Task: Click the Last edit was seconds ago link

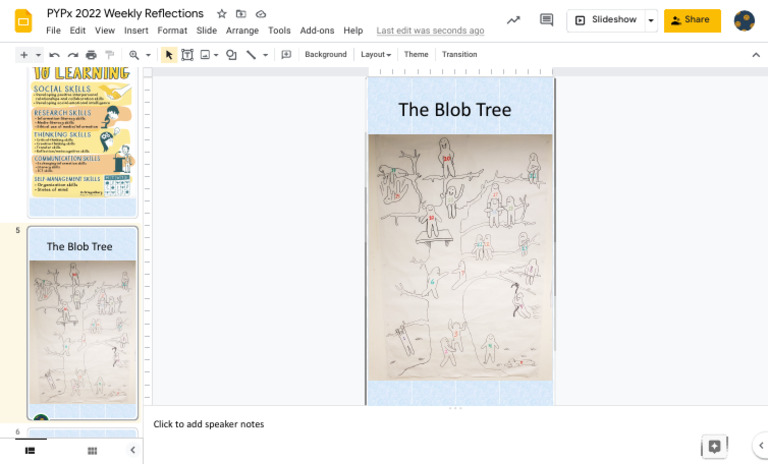Action: coord(430,30)
